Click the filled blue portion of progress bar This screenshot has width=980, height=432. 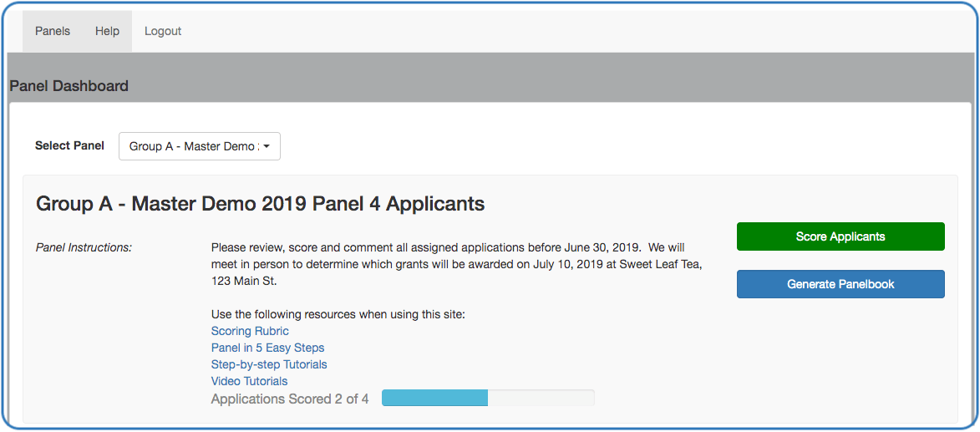pos(434,398)
